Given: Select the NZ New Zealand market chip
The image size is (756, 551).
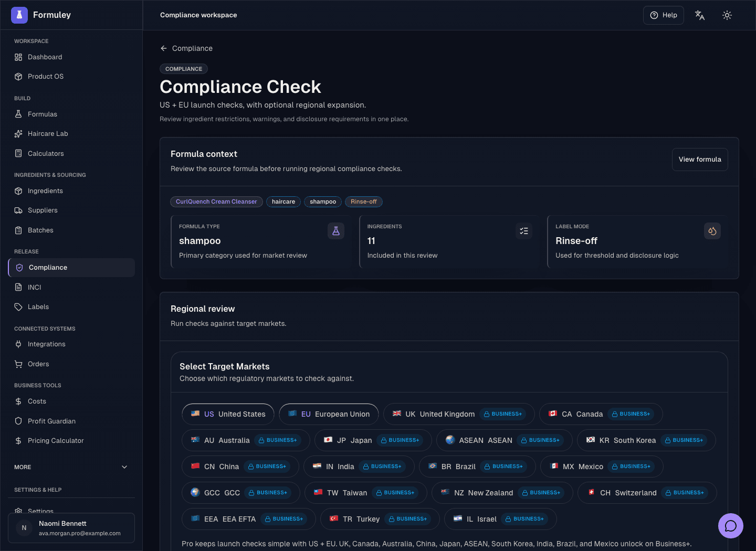Looking at the screenshot, I should 502,493.
